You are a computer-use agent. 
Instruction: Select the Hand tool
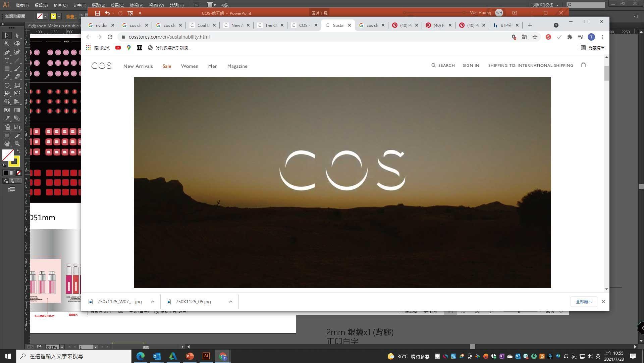[x=7, y=144]
